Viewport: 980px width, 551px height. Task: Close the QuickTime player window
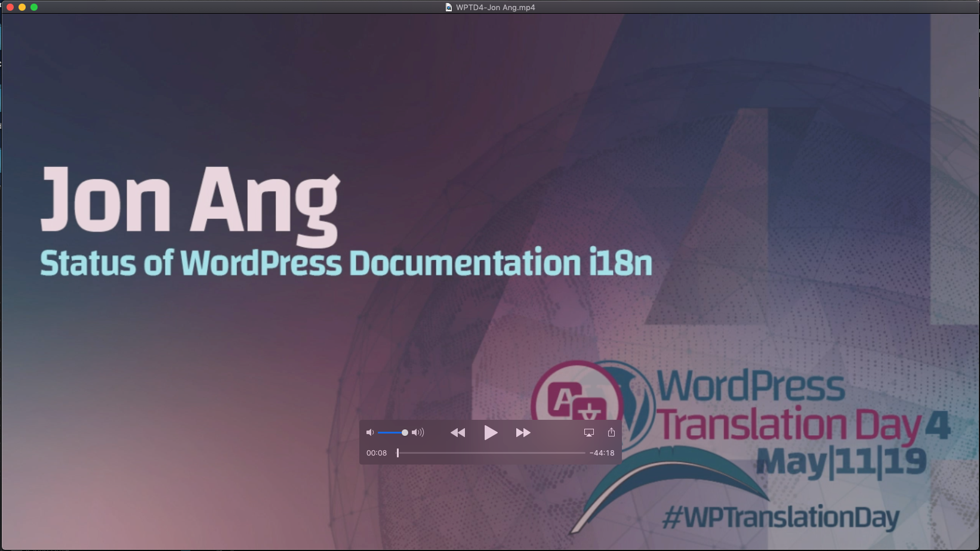pyautogui.click(x=10, y=7)
